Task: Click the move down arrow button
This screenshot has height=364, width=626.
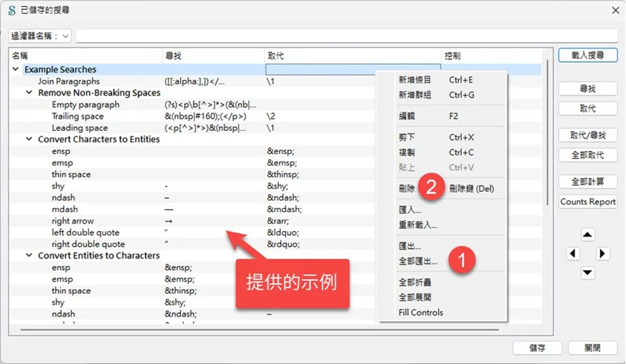Action: click(587, 273)
